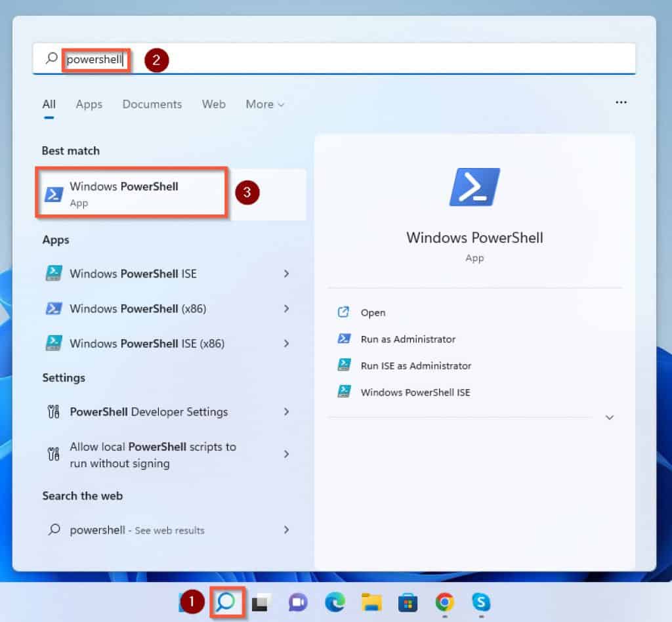This screenshot has height=622, width=672.
Task: Expand arrow for Allow local PowerShell scripts
Action: tap(286, 454)
